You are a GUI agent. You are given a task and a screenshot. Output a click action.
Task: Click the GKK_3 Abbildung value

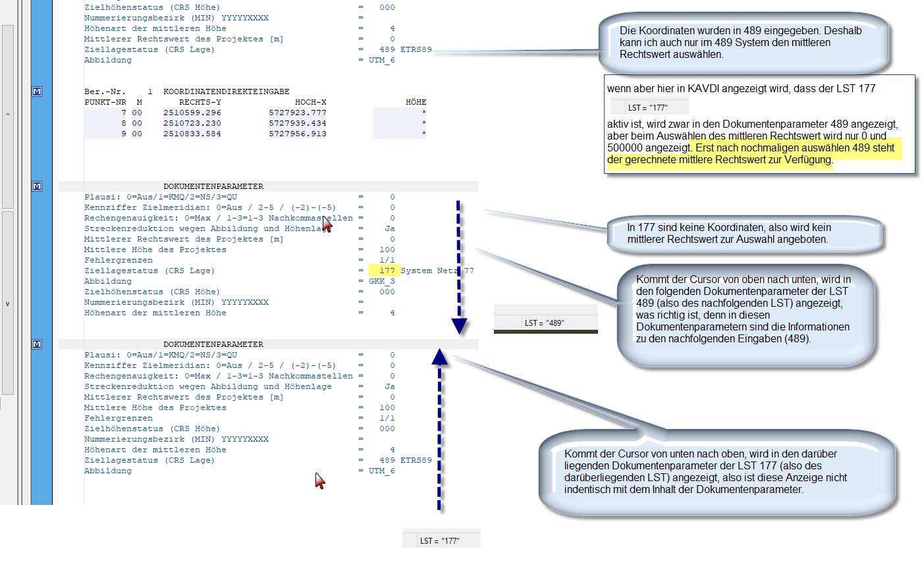pos(381,281)
